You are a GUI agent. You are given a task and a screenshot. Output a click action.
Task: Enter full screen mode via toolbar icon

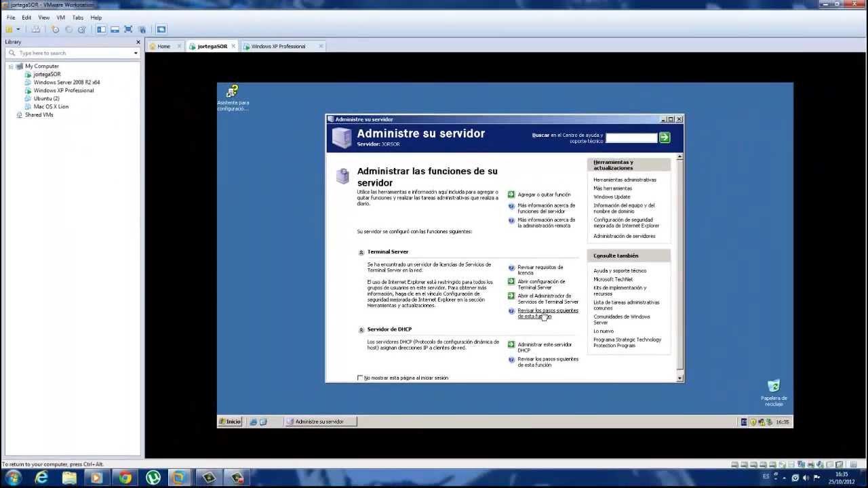tap(128, 29)
